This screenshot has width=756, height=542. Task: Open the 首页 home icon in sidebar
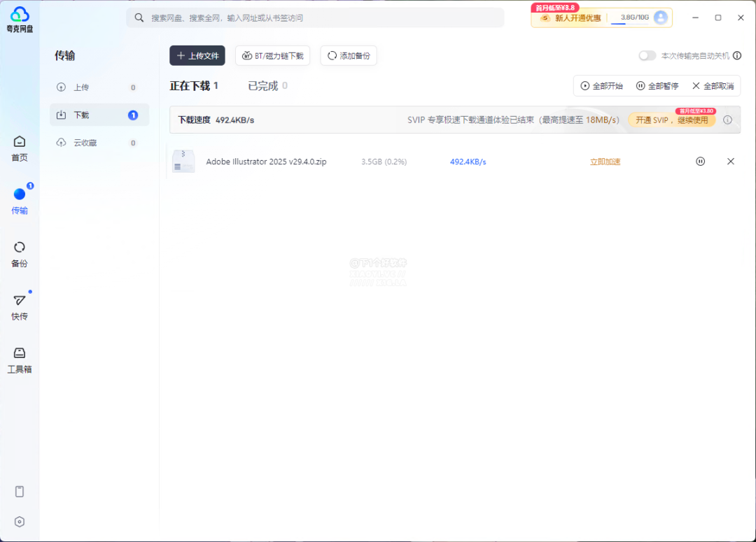coord(20,148)
